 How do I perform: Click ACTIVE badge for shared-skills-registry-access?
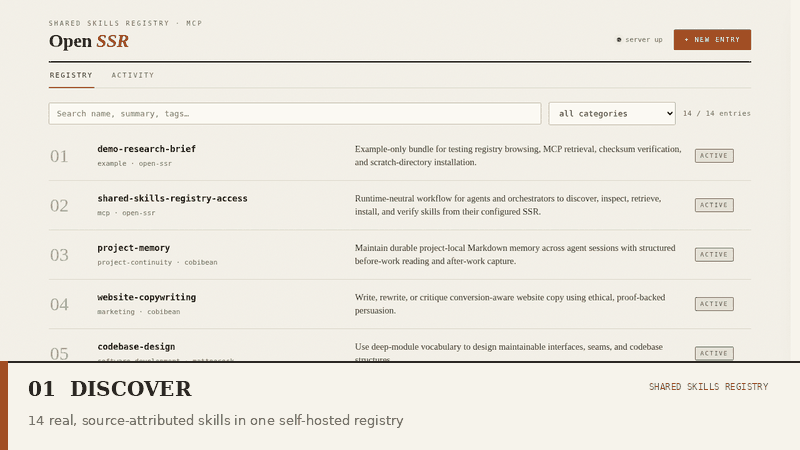714,205
